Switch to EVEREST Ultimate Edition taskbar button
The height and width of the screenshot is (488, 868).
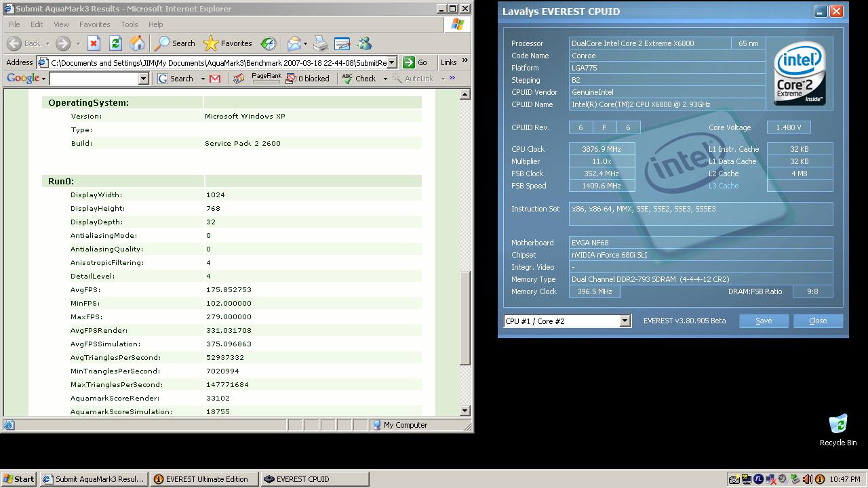pos(204,479)
